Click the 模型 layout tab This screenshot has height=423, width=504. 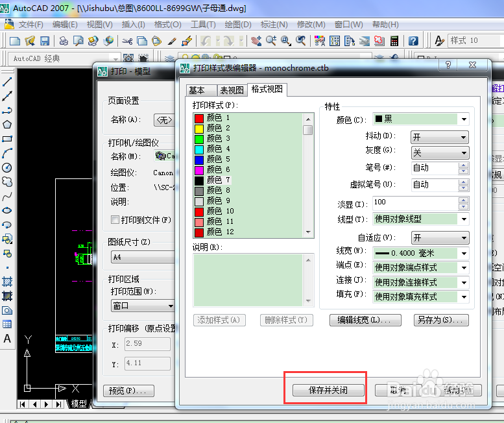coord(78,404)
